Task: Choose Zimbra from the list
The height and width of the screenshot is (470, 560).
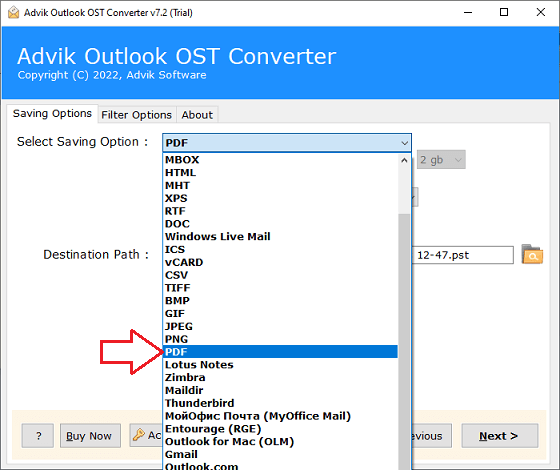Action: 280,378
